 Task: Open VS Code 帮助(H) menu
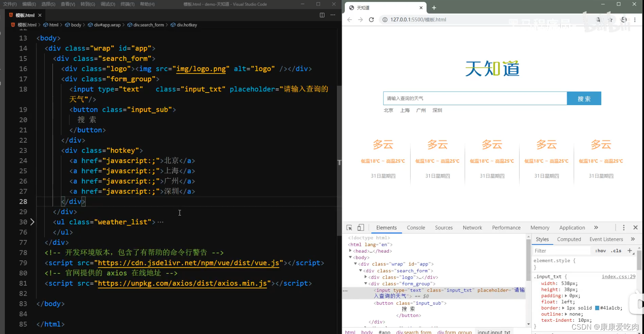[x=147, y=4]
